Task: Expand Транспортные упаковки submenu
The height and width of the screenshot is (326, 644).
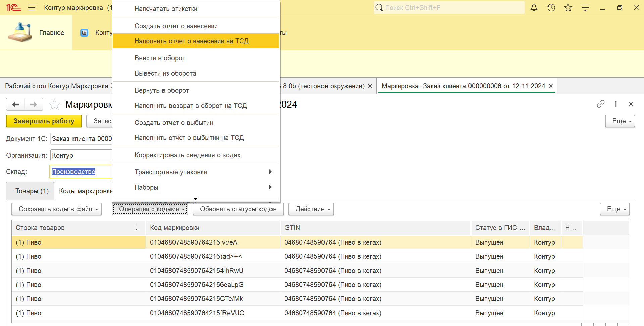Action: [x=196, y=172]
